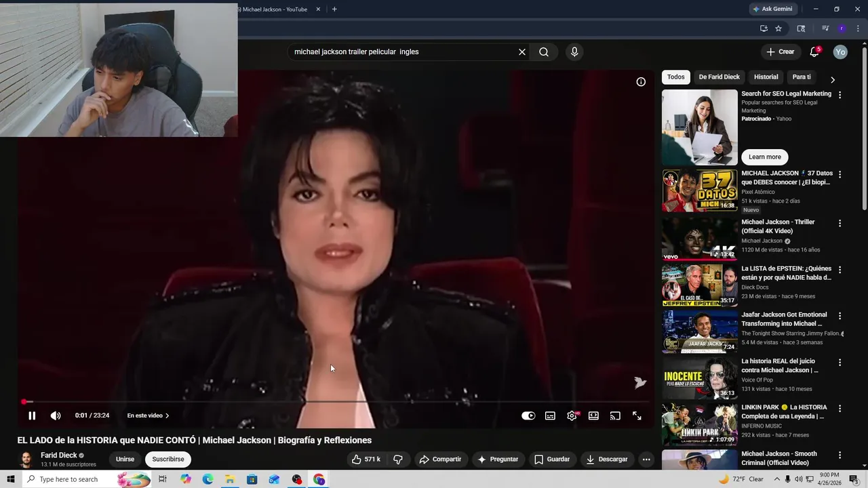Viewport: 868px width, 488px height.
Task: Open the Jeffrey Epstein video thumbnail
Action: (x=699, y=285)
